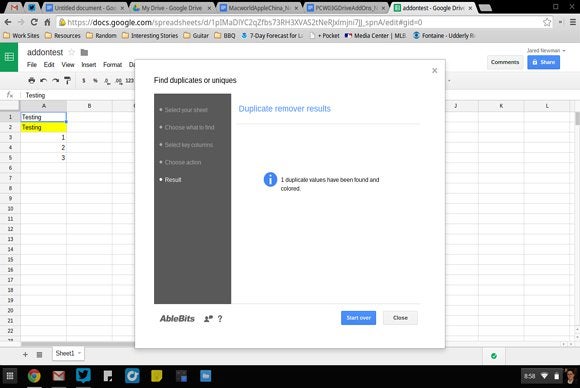Increase decimal places in toolbar
This screenshot has height=388, width=580.
click(x=118, y=81)
